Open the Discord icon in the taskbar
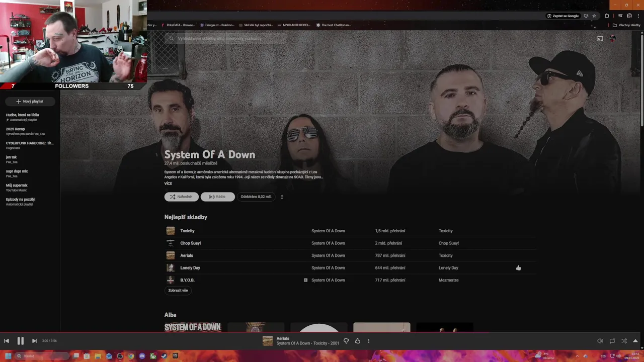Viewport: 644px width, 362px height. [142, 356]
